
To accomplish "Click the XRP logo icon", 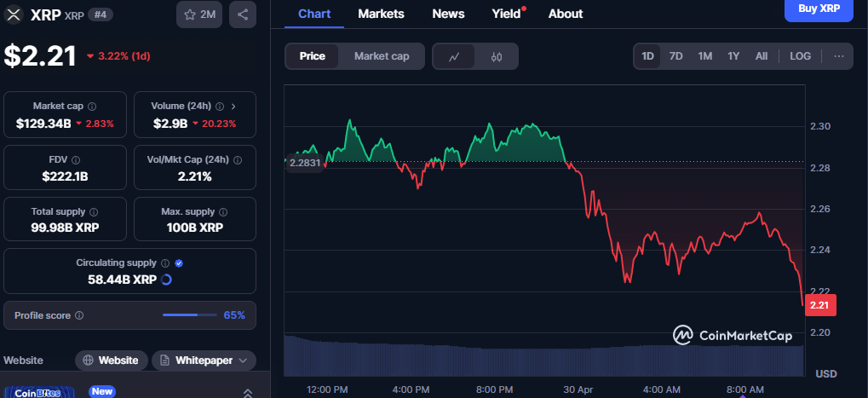I will (14, 14).
